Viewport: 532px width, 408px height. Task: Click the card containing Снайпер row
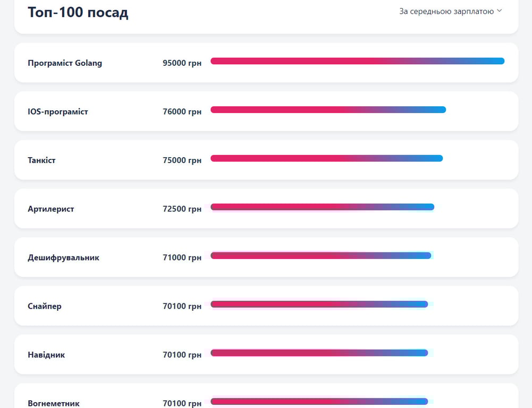(266, 306)
